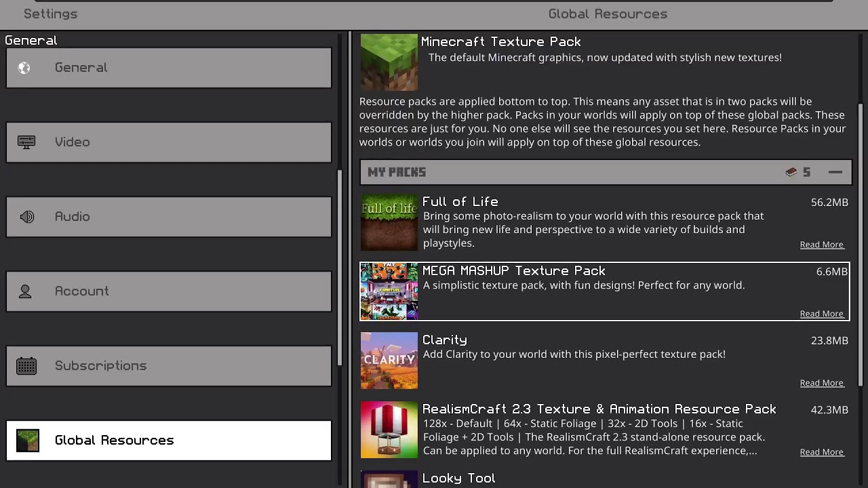Read more about MEGA MASHUP Texture Pack
The image size is (868, 488).
pos(822,314)
